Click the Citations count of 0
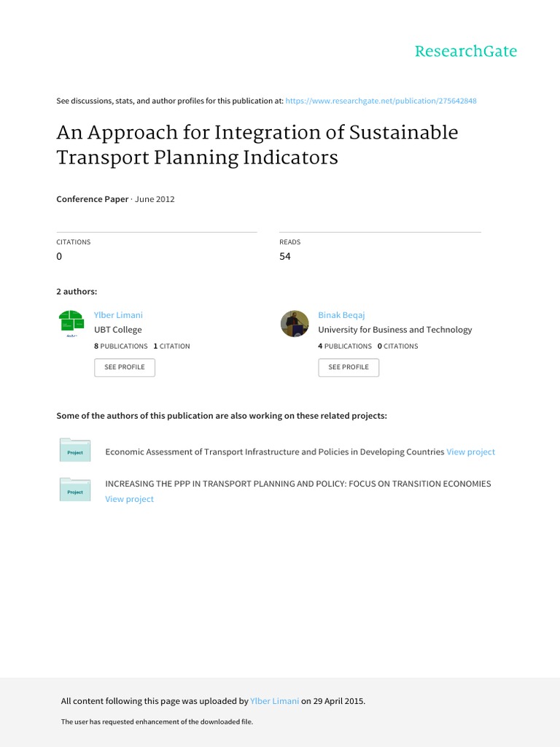This screenshot has height=747, width=560. pos(60,257)
